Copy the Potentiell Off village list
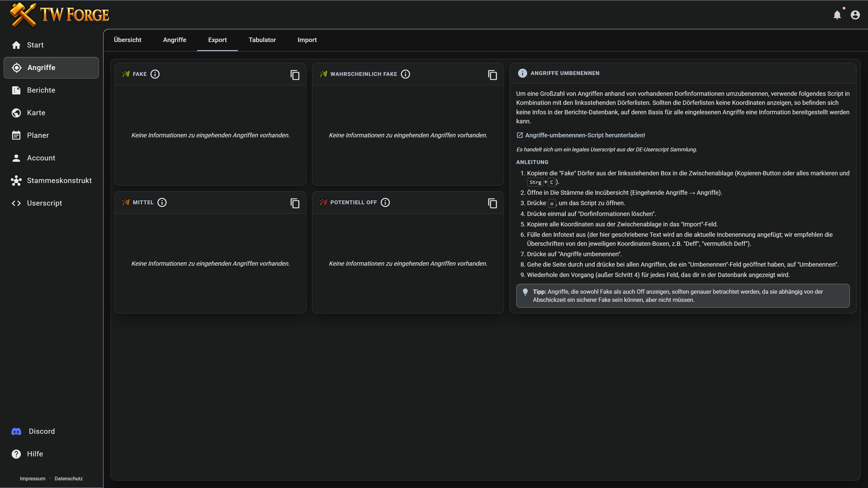This screenshot has height=488, width=868. 492,203
